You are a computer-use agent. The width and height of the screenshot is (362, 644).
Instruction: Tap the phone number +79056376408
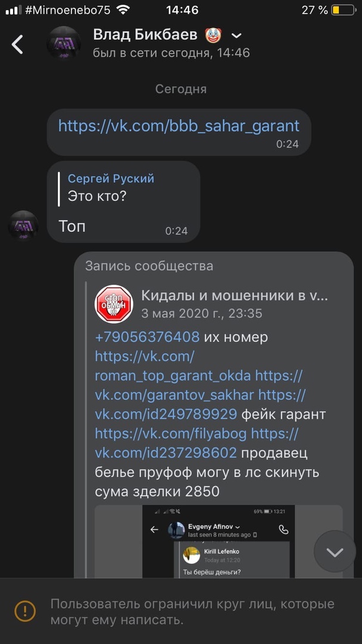click(x=147, y=337)
